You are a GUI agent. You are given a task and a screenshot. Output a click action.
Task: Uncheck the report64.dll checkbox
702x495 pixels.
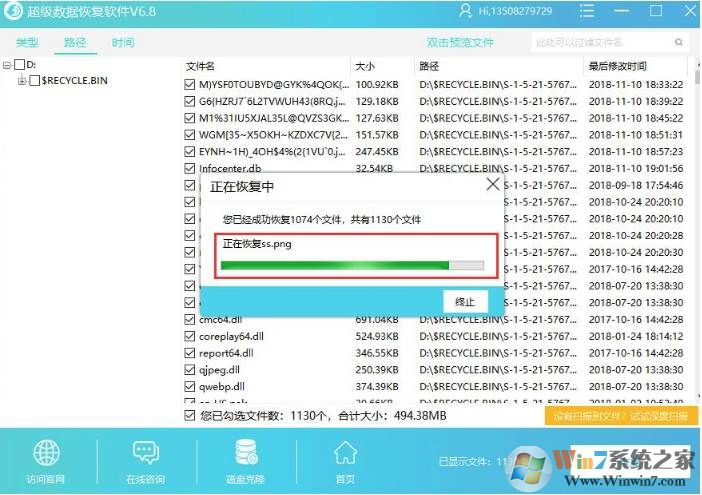[190, 353]
